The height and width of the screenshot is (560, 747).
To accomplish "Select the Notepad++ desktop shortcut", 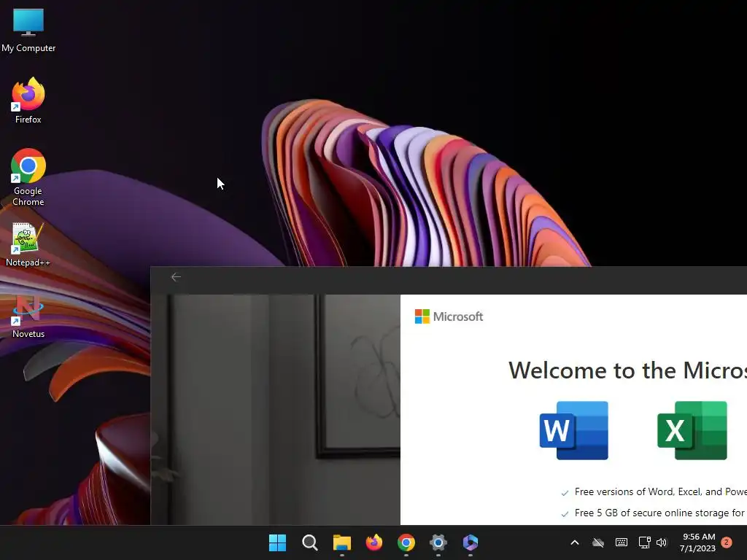I will (x=28, y=244).
